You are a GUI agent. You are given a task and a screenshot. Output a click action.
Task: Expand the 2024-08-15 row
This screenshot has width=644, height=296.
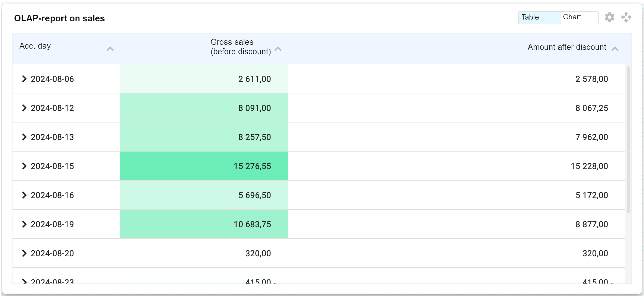tap(24, 166)
